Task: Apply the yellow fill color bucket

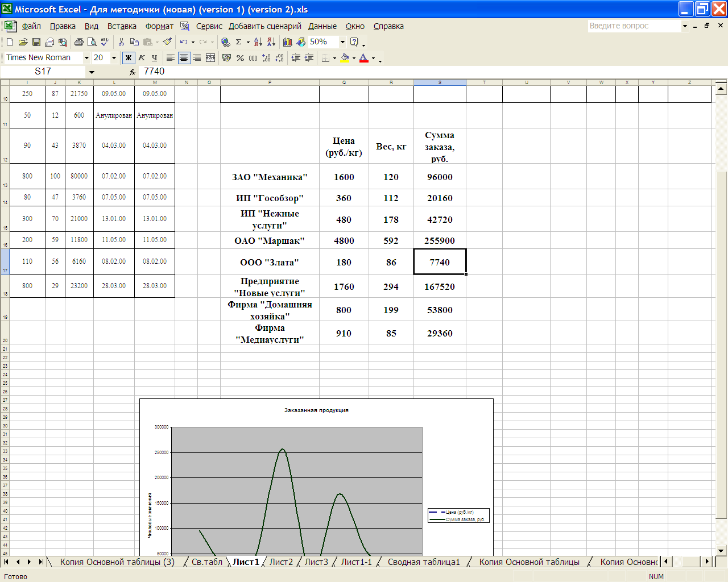Action: point(345,57)
